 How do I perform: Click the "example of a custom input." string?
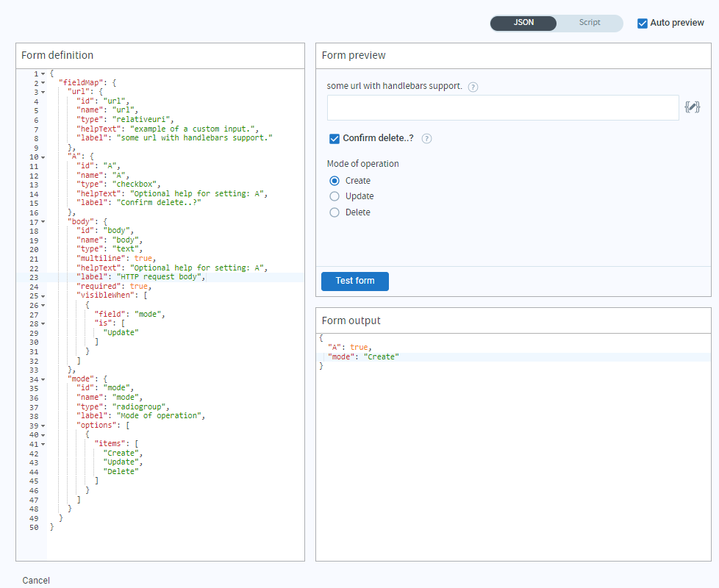pos(193,129)
